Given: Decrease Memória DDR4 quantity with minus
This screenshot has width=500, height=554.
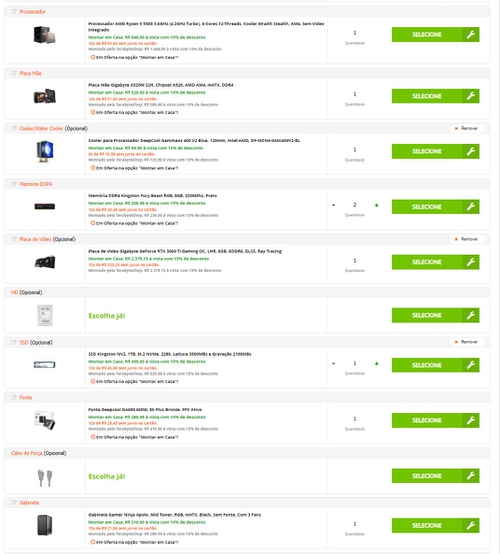Looking at the screenshot, I should pyautogui.click(x=334, y=205).
